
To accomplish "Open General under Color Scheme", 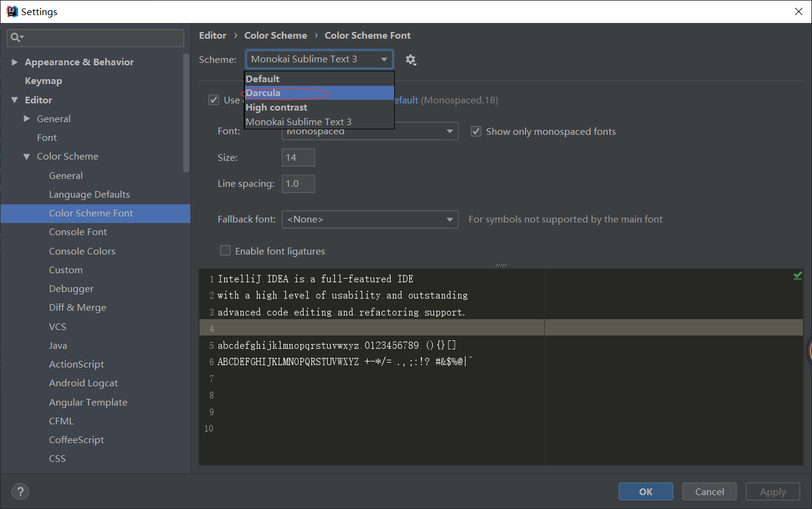I will [x=66, y=175].
